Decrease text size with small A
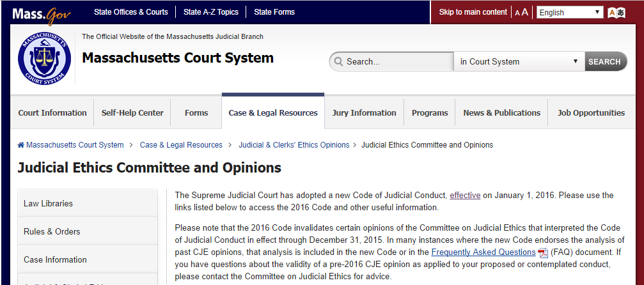The height and width of the screenshot is (285, 644). point(517,13)
